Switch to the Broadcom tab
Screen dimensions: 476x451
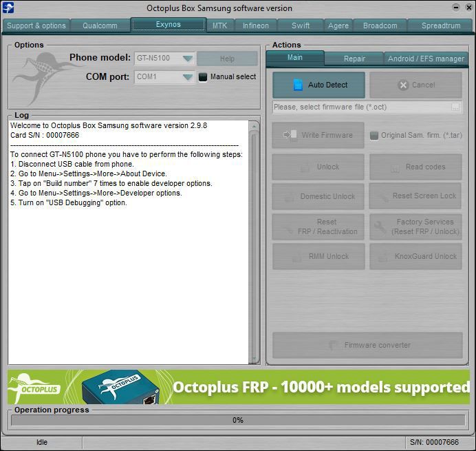tap(380, 25)
